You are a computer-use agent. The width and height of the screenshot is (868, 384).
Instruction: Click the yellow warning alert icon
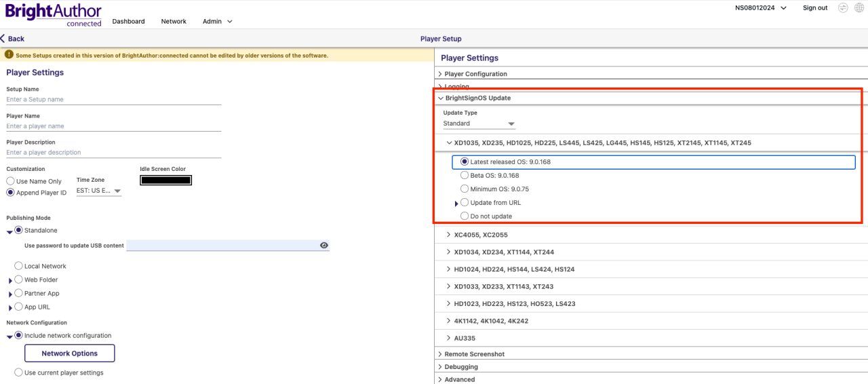pyautogui.click(x=9, y=55)
